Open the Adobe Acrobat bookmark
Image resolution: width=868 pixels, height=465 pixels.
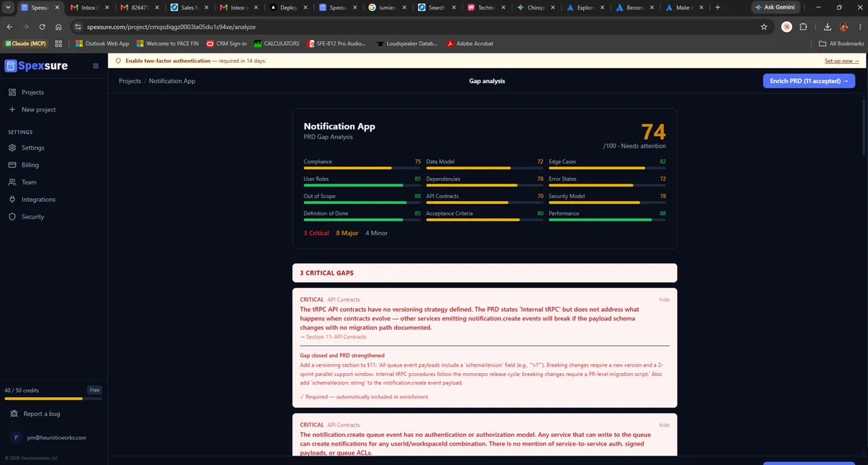click(469, 43)
